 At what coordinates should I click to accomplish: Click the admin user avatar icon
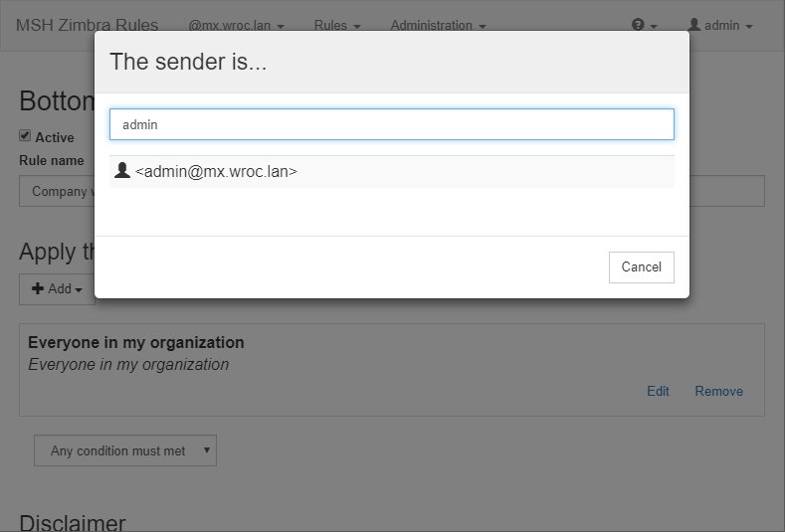point(693,25)
